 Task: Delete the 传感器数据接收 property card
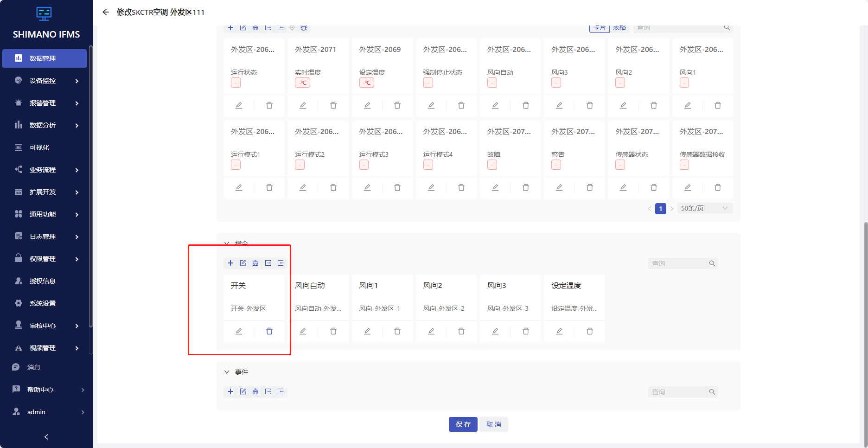718,187
